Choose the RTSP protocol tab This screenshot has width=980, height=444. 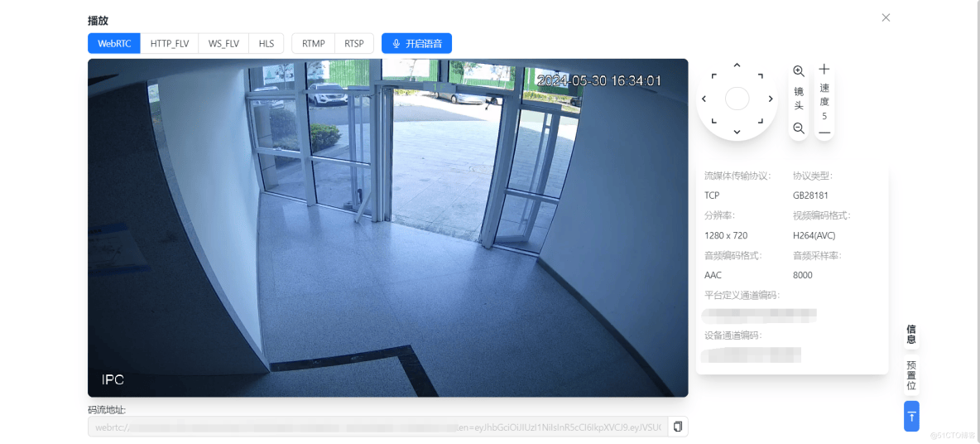pos(353,44)
